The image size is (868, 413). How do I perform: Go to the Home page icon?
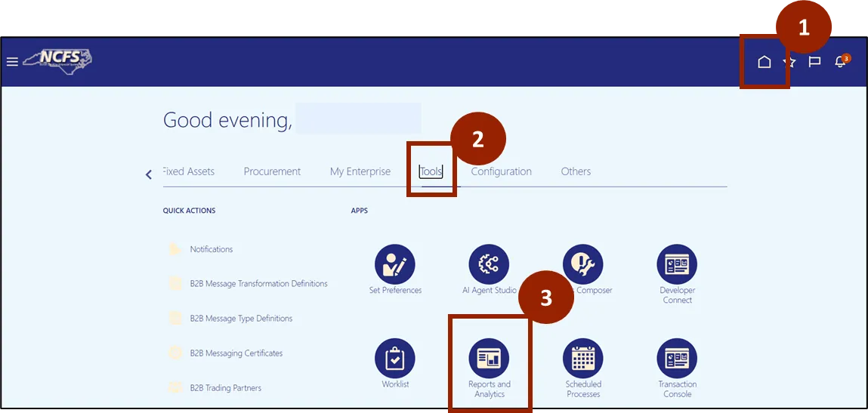[x=764, y=61]
